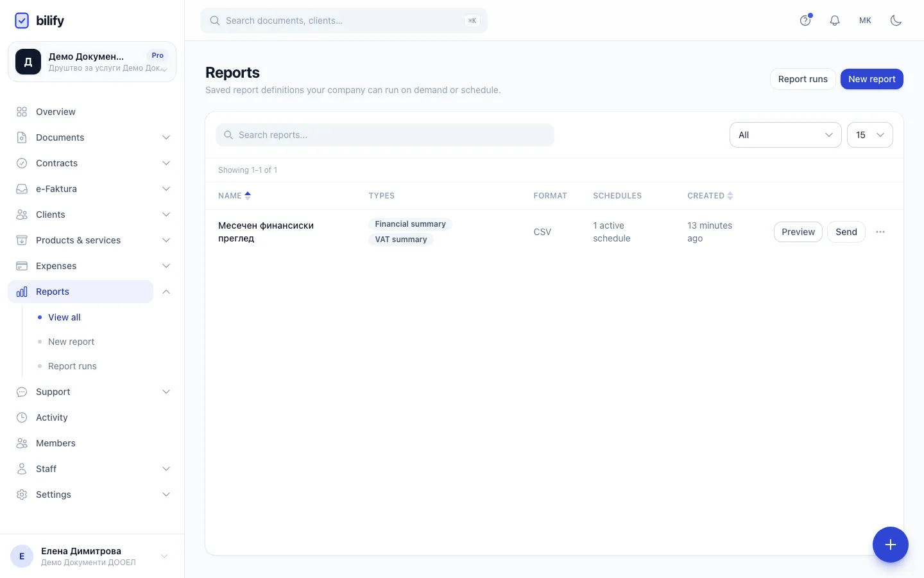
Task: Click the Settings gear icon
Action: click(22, 495)
